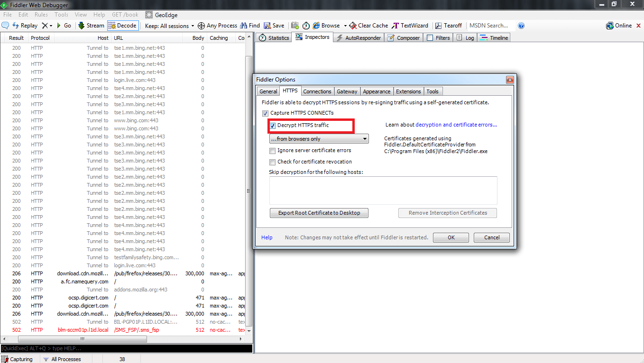Open the Keep: All sessions dropdown
The width and height of the screenshot is (644, 363).
pos(170,26)
